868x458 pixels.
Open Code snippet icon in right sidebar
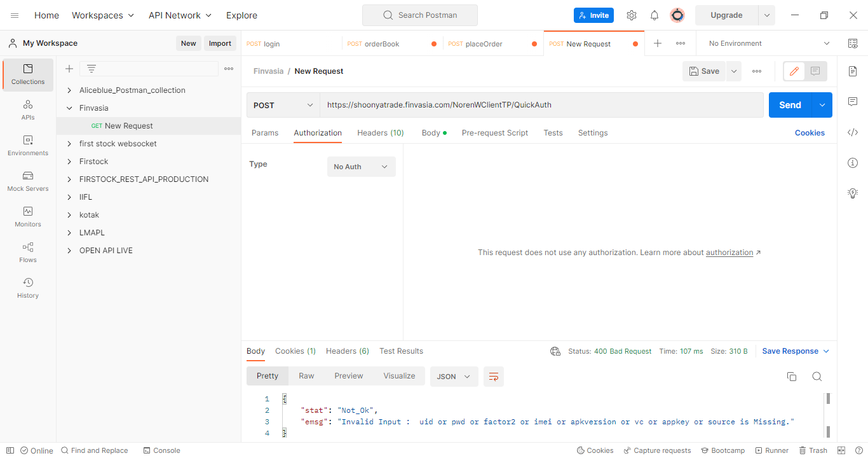pos(853,132)
